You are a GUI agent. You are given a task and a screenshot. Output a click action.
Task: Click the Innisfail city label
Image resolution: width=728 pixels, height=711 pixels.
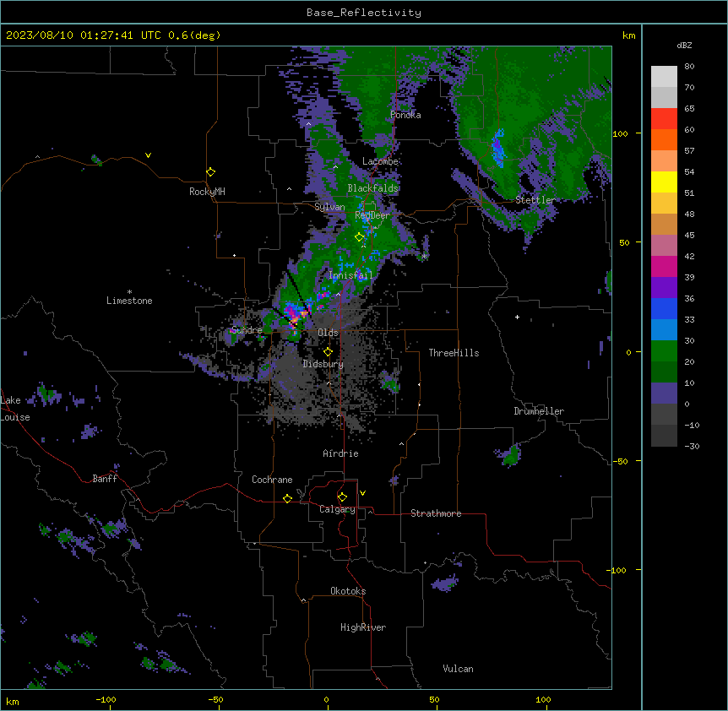[350, 275]
